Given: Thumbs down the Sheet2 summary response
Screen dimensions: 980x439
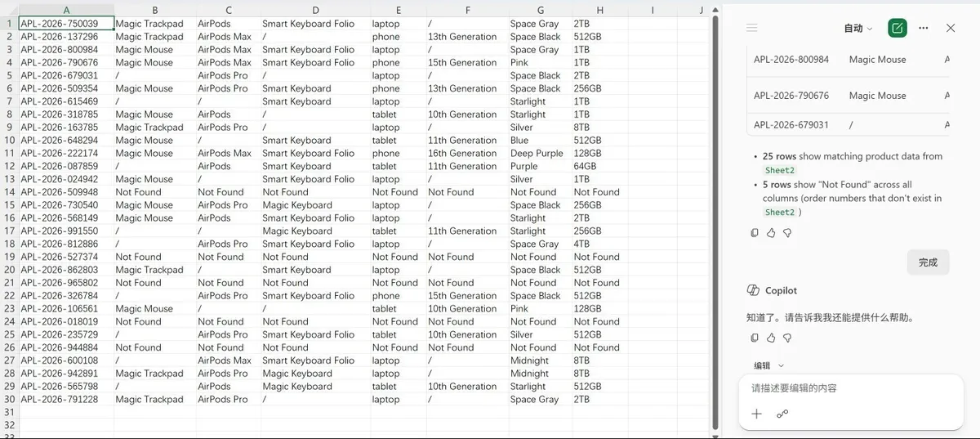Looking at the screenshot, I should pyautogui.click(x=787, y=233).
